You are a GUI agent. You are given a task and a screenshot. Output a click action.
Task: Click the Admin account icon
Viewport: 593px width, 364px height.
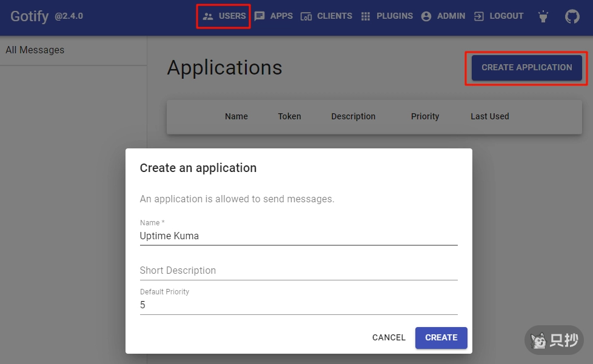click(x=426, y=16)
